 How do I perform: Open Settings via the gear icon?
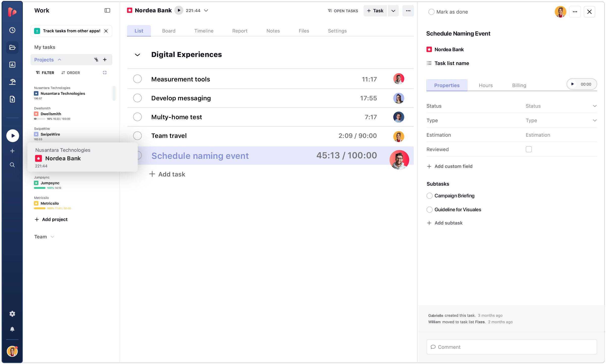tap(12, 314)
